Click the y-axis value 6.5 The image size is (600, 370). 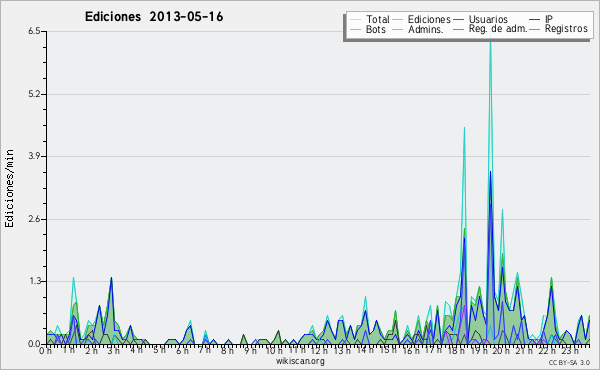pyautogui.click(x=34, y=31)
